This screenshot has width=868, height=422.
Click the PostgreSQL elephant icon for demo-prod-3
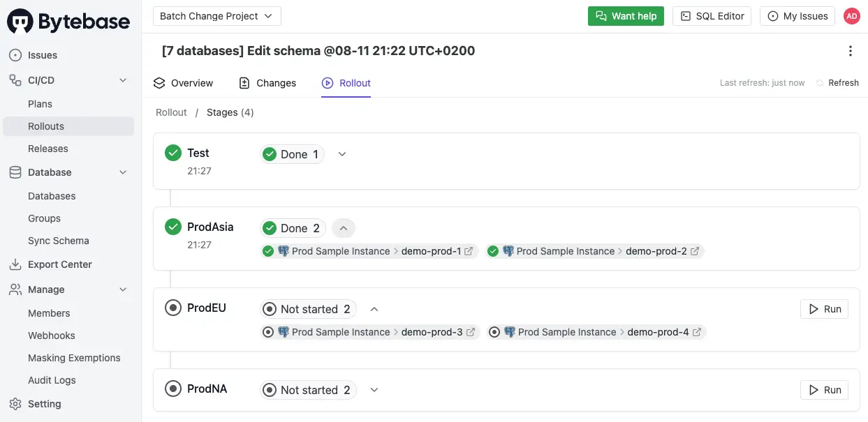click(x=283, y=332)
